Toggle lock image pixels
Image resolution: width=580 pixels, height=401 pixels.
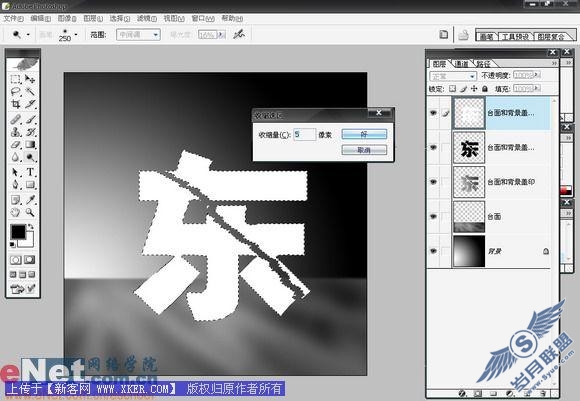(463, 89)
